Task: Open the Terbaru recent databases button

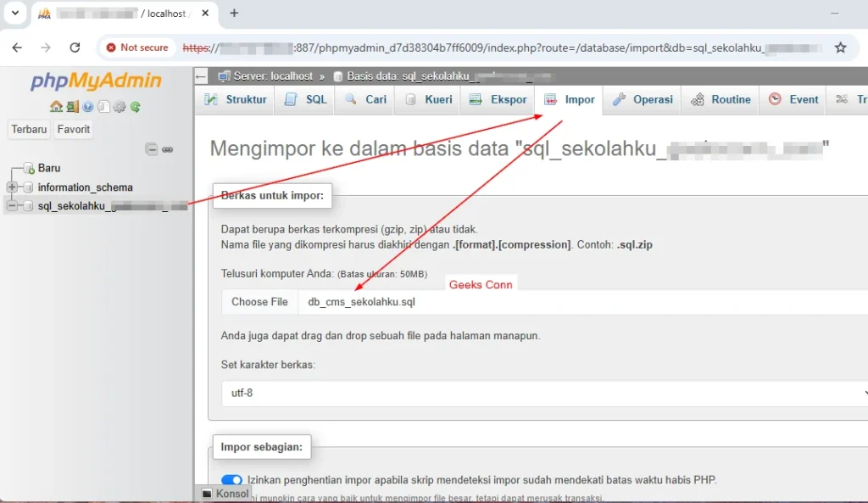Action: pos(29,129)
